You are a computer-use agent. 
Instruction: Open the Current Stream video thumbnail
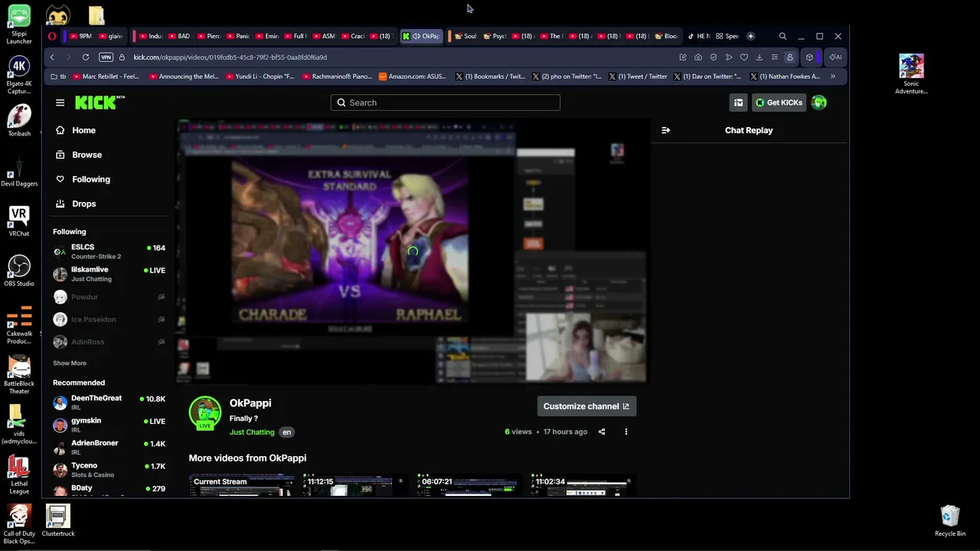[242, 485]
